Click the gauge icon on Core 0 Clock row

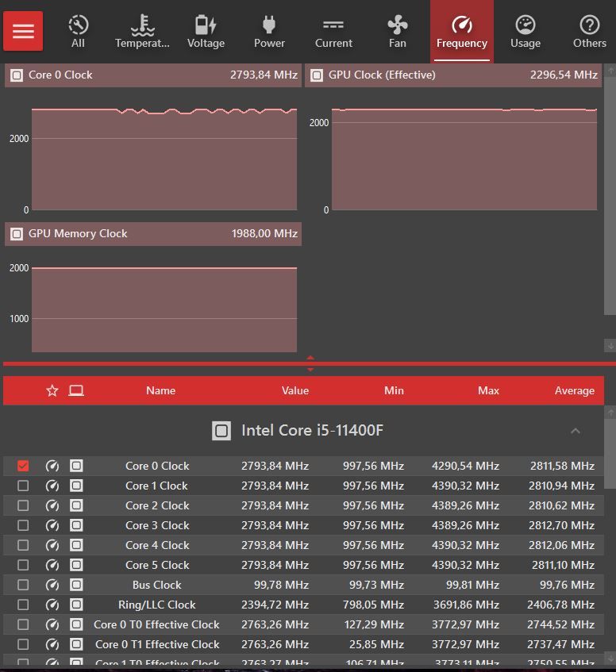pos(52,466)
